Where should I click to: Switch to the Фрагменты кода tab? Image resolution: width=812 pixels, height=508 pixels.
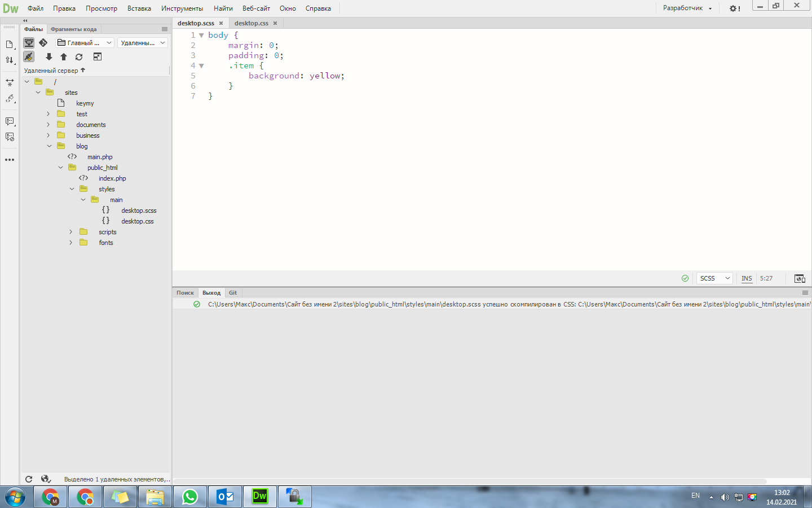click(73, 29)
